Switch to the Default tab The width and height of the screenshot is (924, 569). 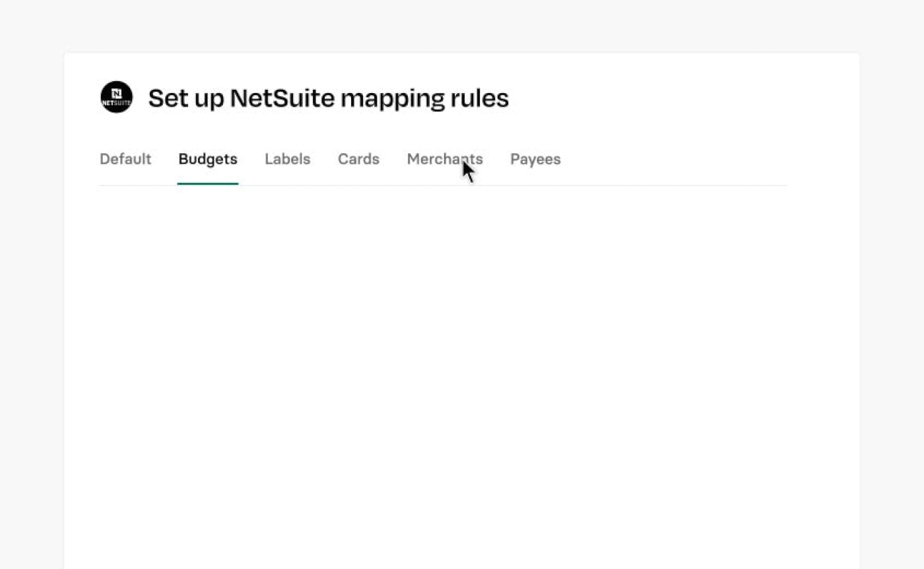(x=125, y=159)
